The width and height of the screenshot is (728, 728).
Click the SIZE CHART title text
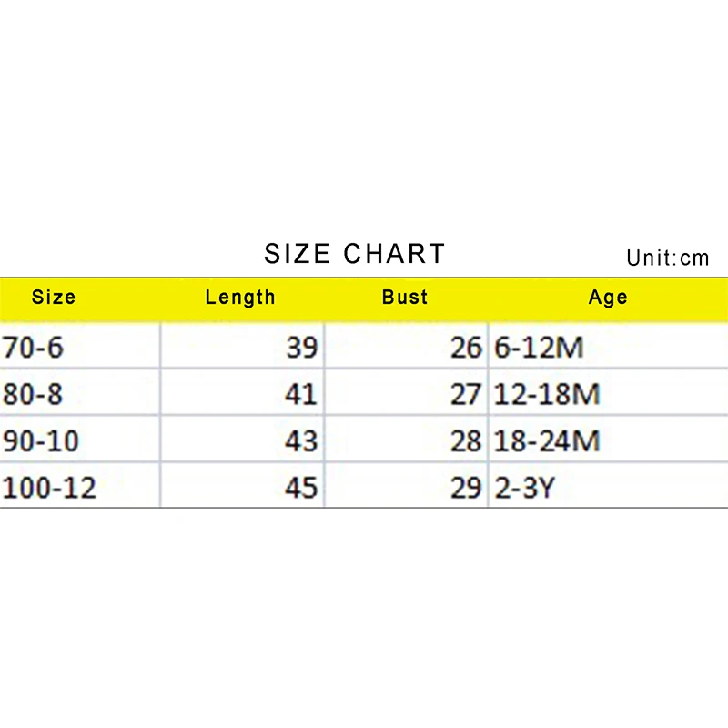(355, 254)
